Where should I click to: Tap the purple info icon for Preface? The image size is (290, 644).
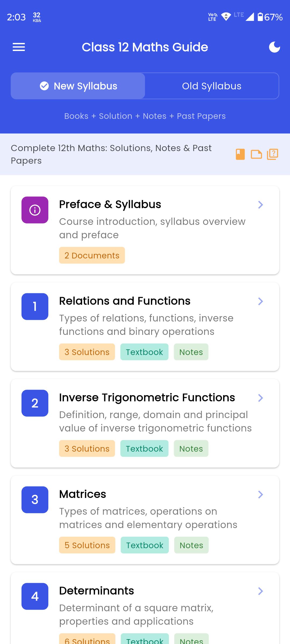pyautogui.click(x=35, y=210)
